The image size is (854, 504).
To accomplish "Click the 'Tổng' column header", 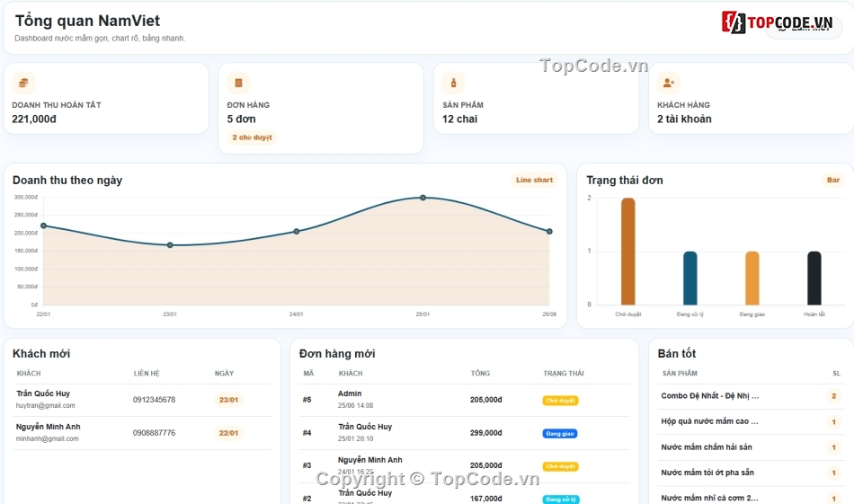I will pos(480,374).
